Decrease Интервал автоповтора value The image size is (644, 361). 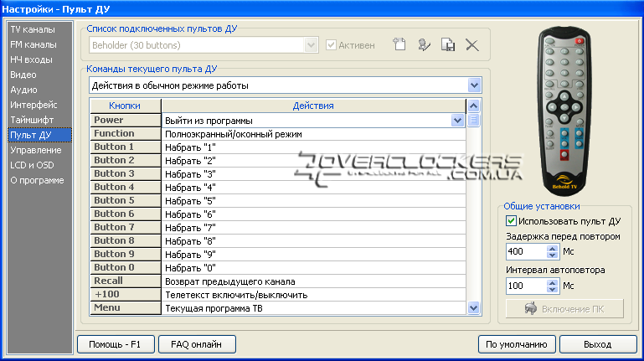point(553,290)
